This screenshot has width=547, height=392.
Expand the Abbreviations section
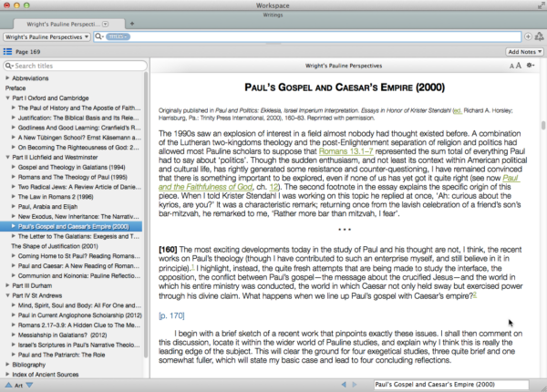point(7,77)
